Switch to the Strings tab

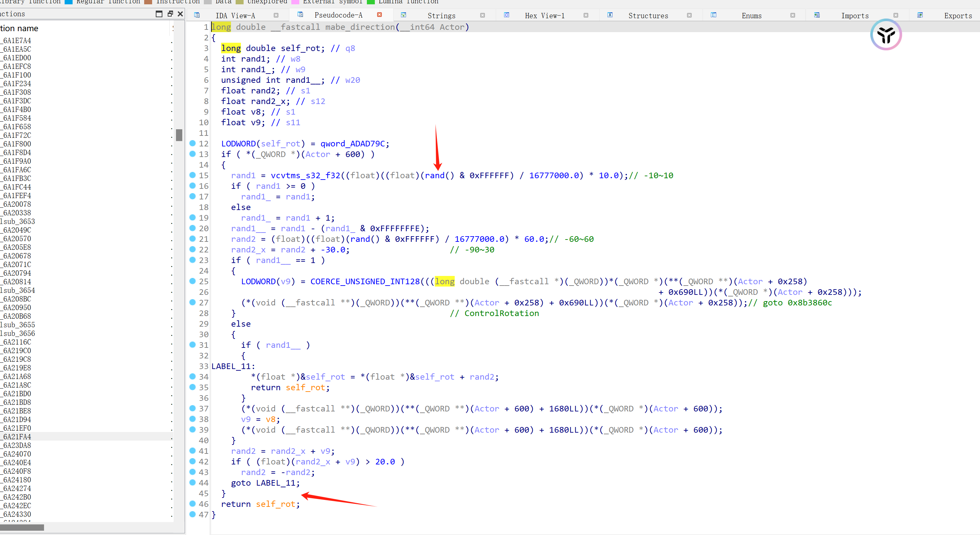[441, 16]
